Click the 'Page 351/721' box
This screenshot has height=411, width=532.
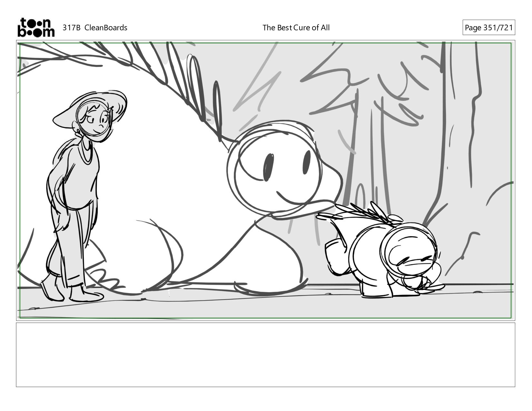coord(488,28)
